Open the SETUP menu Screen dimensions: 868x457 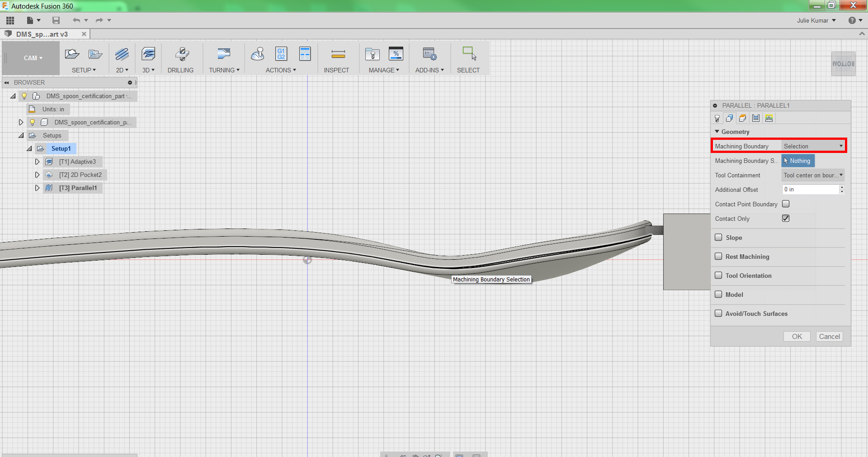[x=84, y=70]
